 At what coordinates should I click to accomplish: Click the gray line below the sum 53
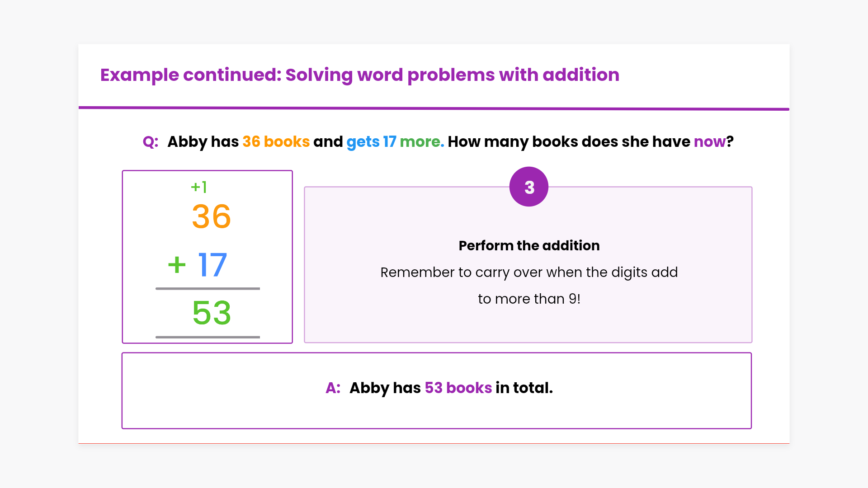pos(208,337)
